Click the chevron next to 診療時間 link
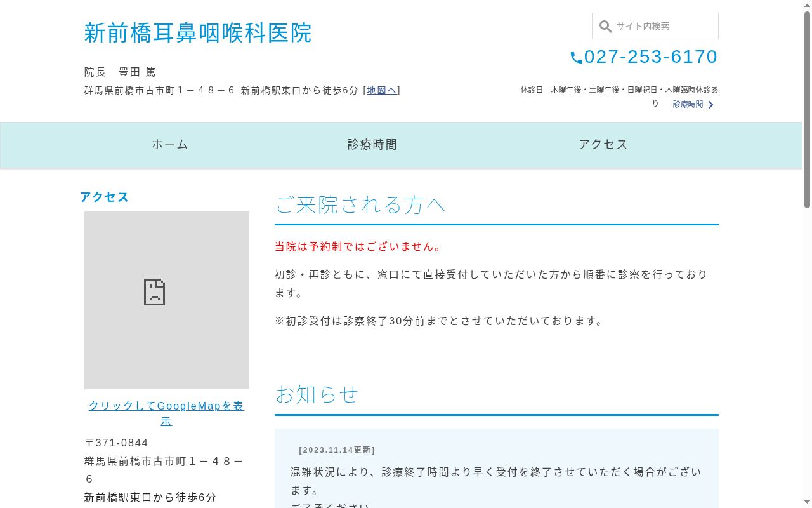Image resolution: width=812 pixels, height=508 pixels. tap(710, 105)
